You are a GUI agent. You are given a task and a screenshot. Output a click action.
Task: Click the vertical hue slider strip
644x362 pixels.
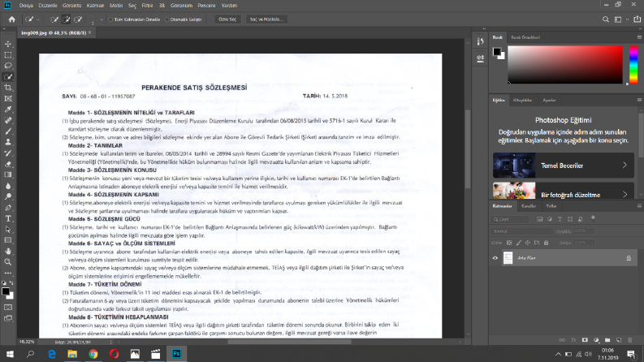(x=633, y=64)
